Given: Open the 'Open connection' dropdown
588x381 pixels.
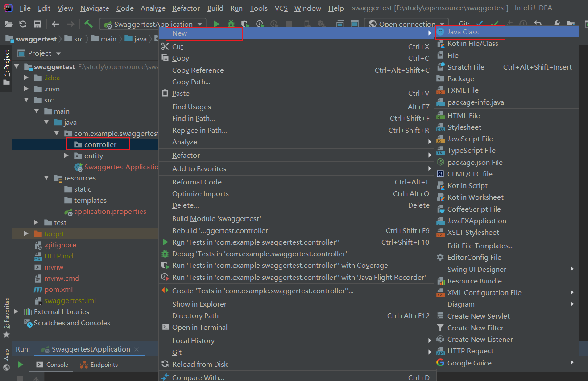Looking at the screenshot, I should click(406, 24).
